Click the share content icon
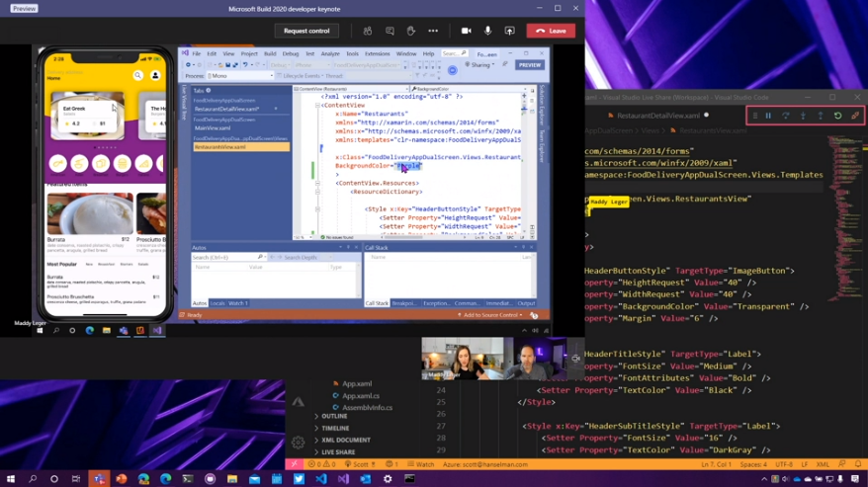Image resolution: width=868 pixels, height=487 pixels. click(x=509, y=31)
